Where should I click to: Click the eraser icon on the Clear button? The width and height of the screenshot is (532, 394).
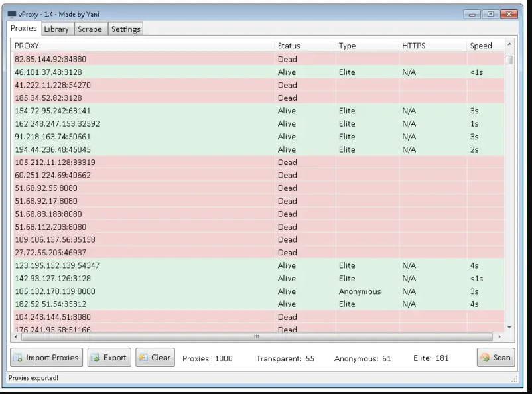(x=143, y=358)
